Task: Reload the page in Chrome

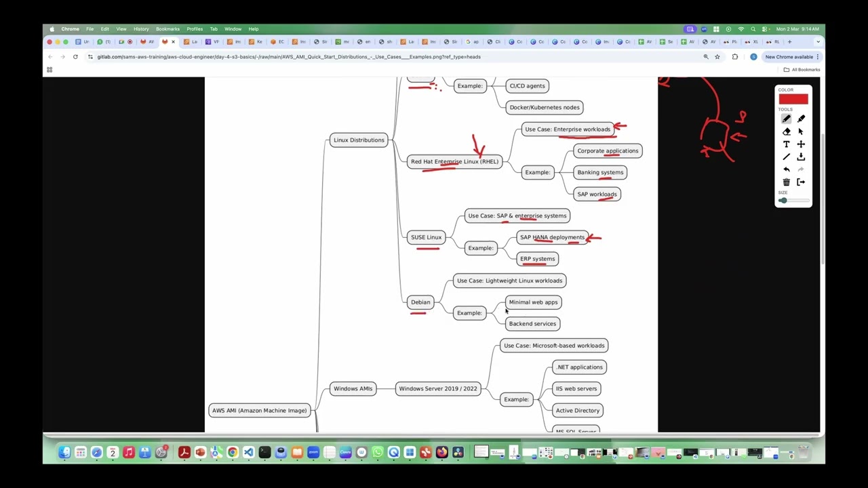Action: tap(75, 57)
